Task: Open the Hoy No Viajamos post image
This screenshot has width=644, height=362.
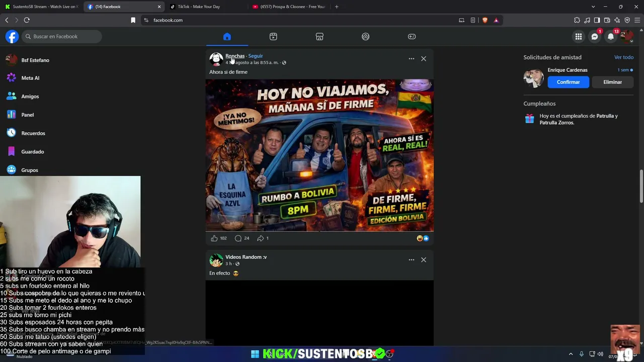Action: (319, 155)
